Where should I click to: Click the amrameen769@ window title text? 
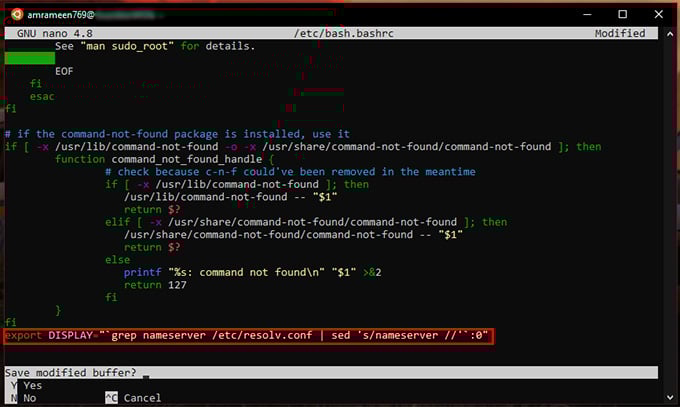click(x=61, y=15)
